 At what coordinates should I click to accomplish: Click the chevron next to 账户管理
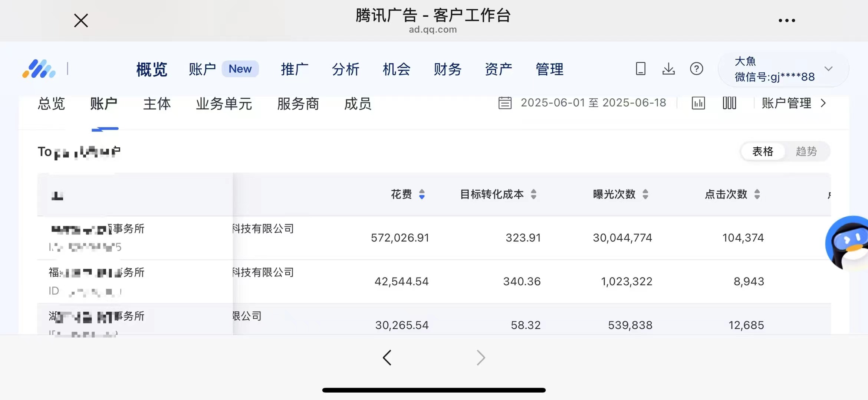click(x=823, y=103)
